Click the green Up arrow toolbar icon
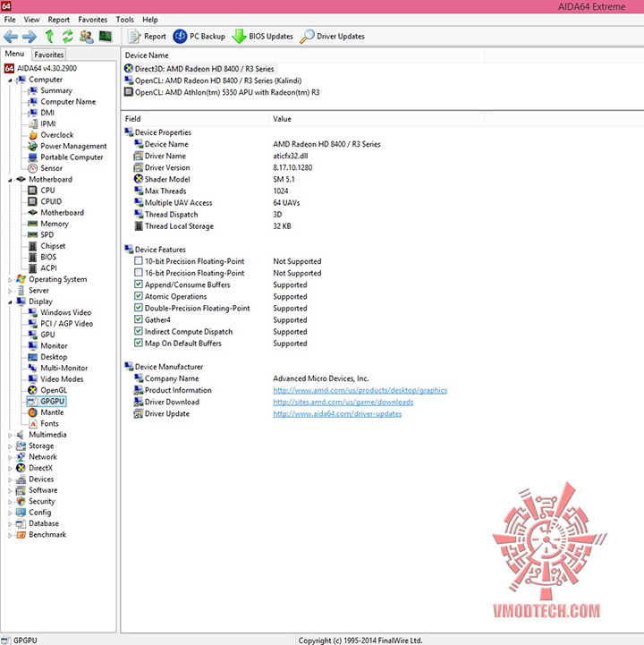644x645 pixels. click(x=50, y=36)
